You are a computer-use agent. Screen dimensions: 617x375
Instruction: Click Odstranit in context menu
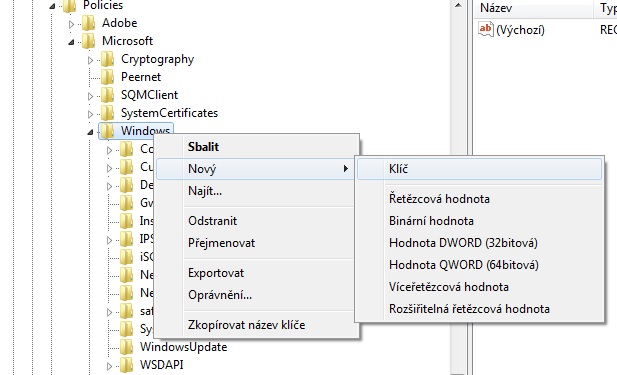(x=212, y=221)
